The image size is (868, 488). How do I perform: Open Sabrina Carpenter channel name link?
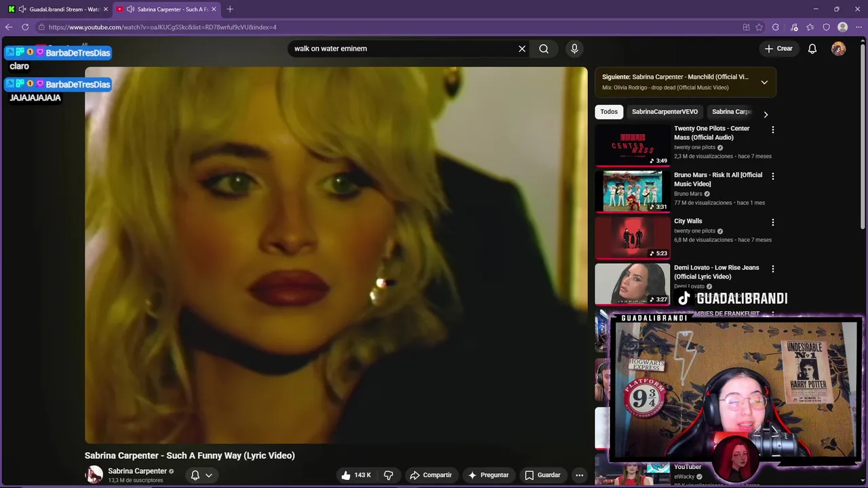pyautogui.click(x=137, y=471)
